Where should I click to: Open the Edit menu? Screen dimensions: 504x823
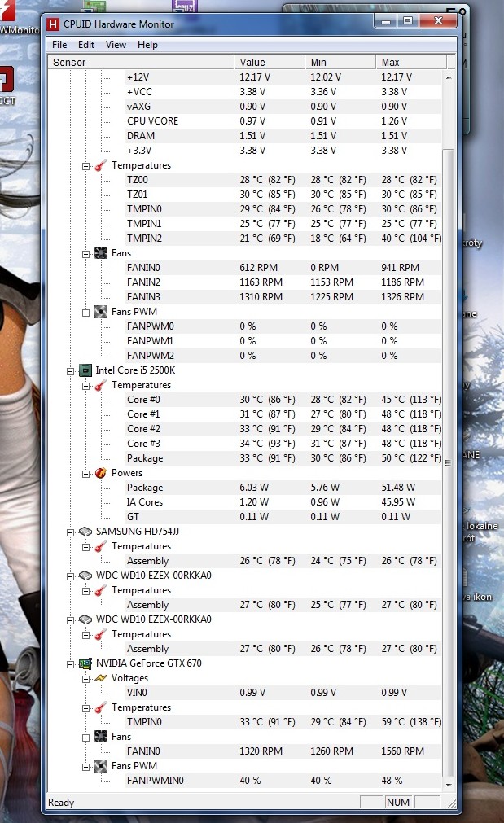click(x=86, y=45)
